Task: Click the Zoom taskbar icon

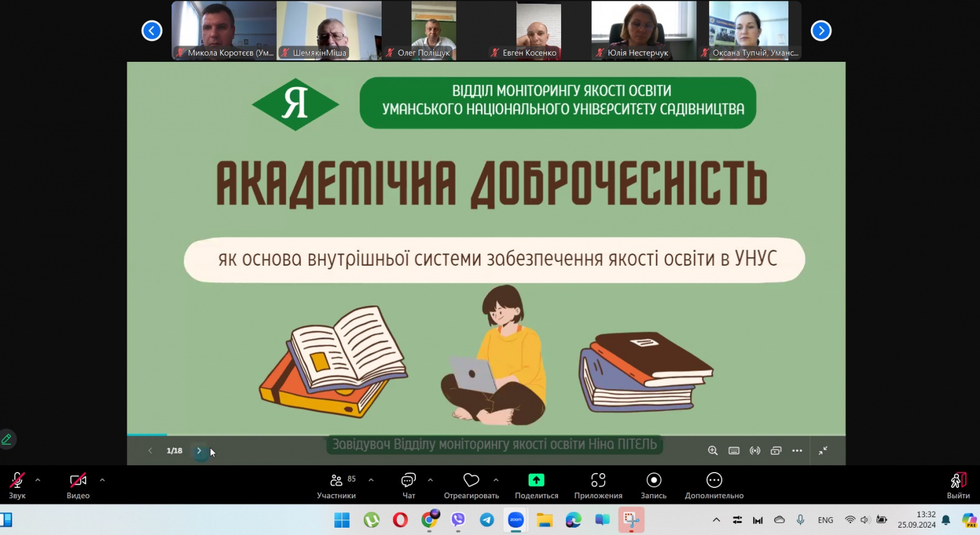Action: click(x=516, y=520)
